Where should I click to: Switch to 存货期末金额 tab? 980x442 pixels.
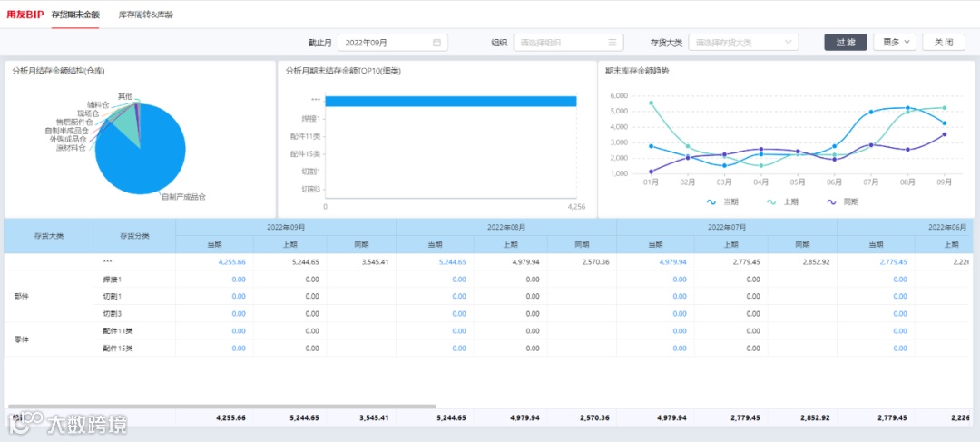75,15
